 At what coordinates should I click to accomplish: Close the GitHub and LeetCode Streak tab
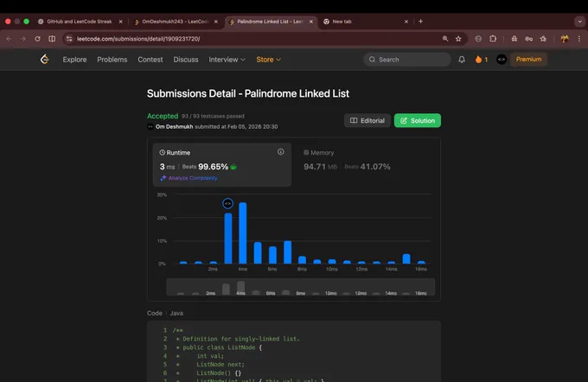(121, 22)
